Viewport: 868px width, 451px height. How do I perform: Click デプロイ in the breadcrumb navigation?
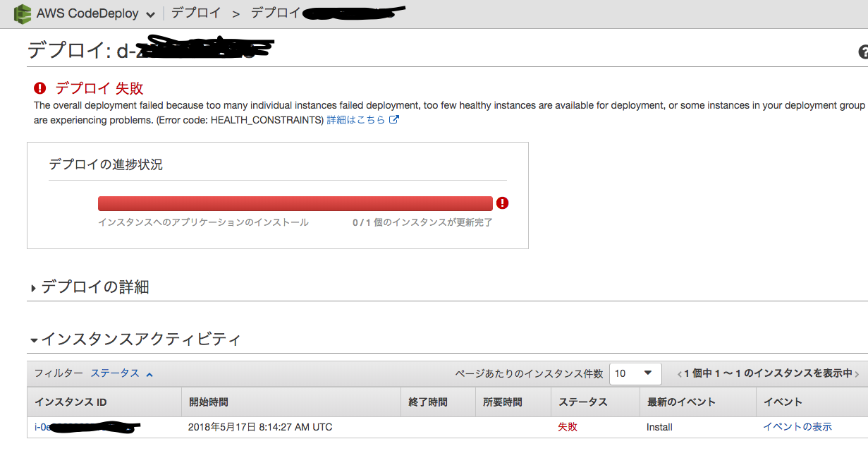click(195, 13)
